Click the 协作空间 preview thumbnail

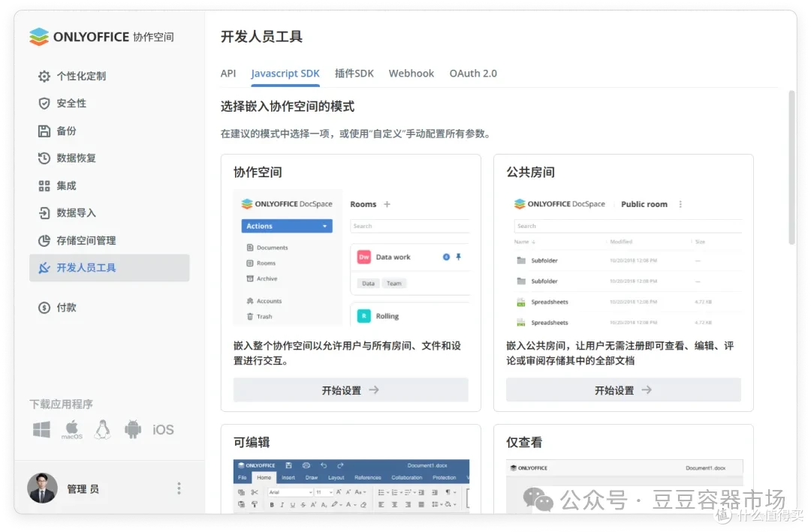pyautogui.click(x=351, y=257)
